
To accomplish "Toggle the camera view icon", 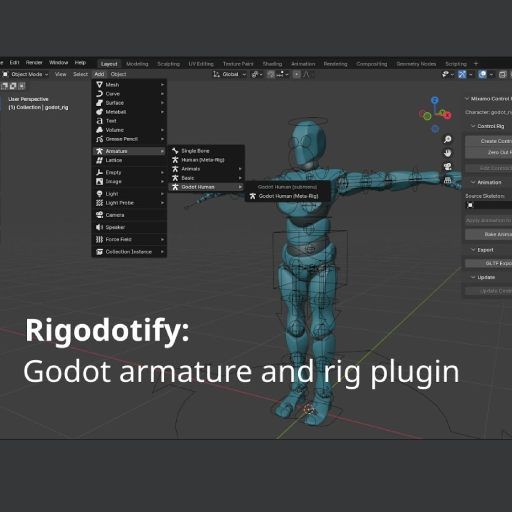I will click(448, 167).
